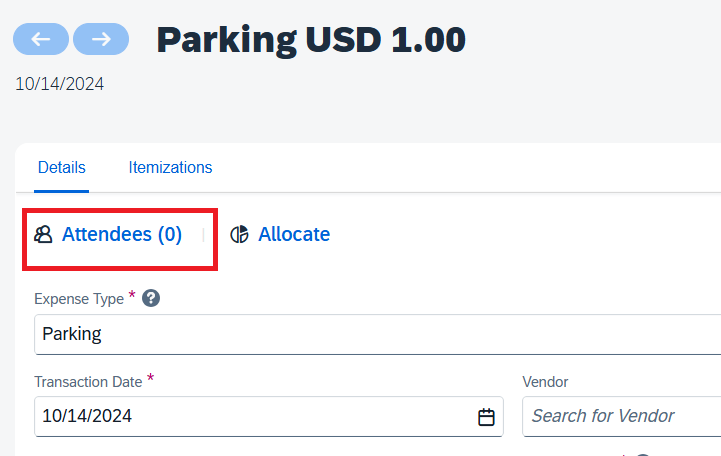The height and width of the screenshot is (456, 721).
Task: Open the Attendees (0) link
Action: pyautogui.click(x=122, y=235)
